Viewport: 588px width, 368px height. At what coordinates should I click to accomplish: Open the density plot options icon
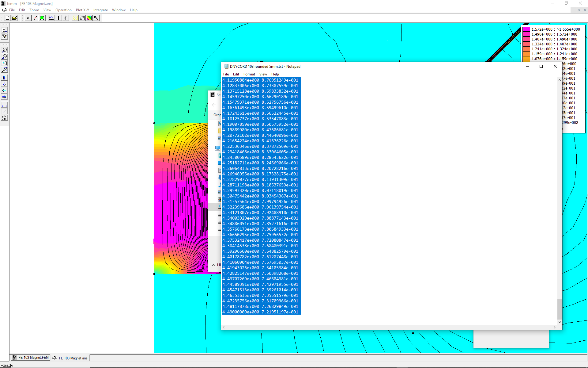click(89, 18)
